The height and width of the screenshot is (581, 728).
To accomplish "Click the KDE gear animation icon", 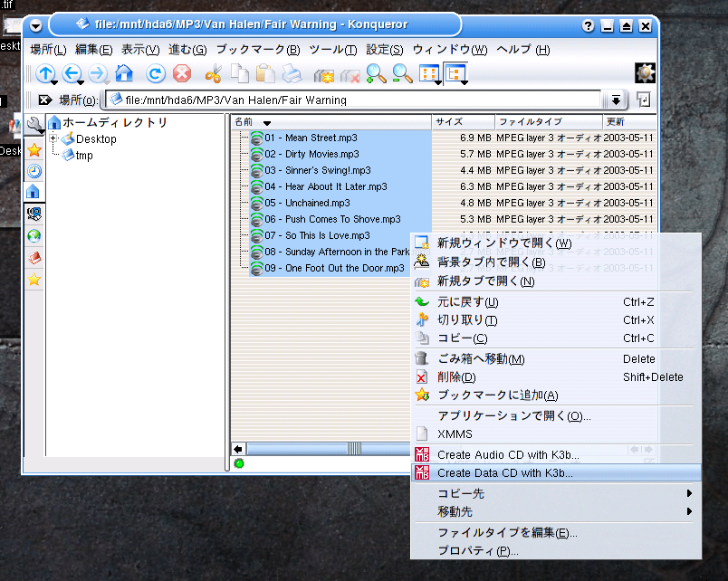I will 645,73.
